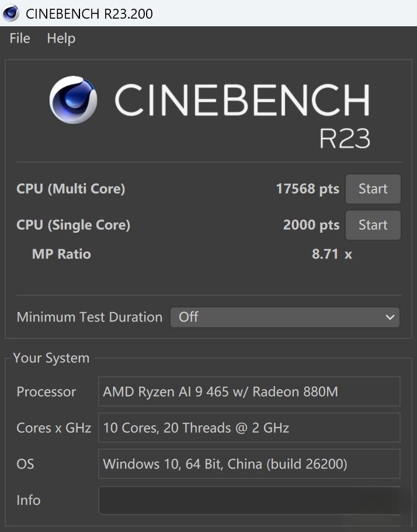
Task: Click the chevron arrow on the duration combo box
Action: click(x=390, y=317)
